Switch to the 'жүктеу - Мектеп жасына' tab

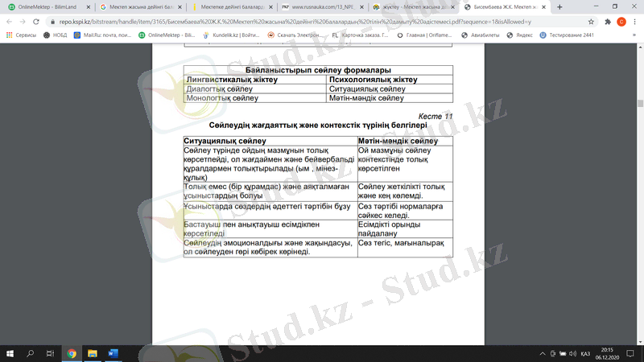413,7
